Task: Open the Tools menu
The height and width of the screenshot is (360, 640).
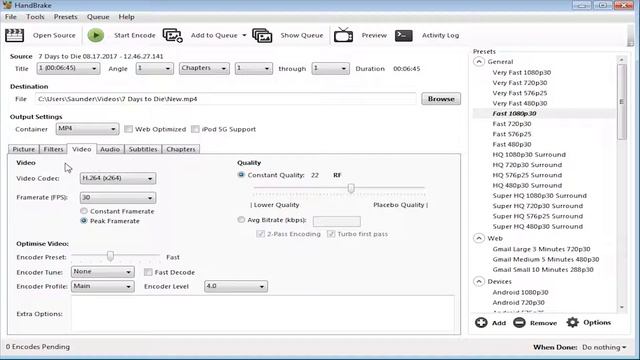Action: [x=35, y=17]
